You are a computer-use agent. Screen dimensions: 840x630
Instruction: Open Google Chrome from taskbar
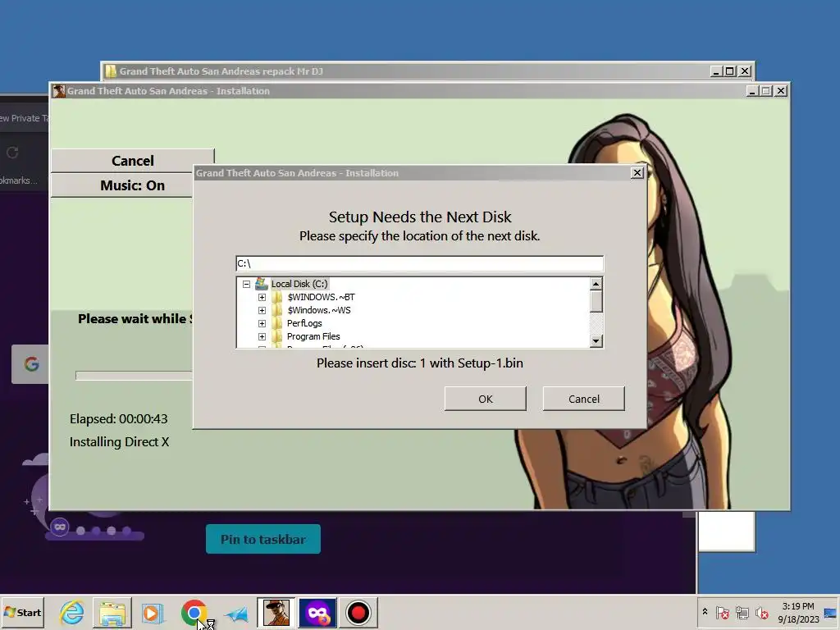(x=194, y=613)
